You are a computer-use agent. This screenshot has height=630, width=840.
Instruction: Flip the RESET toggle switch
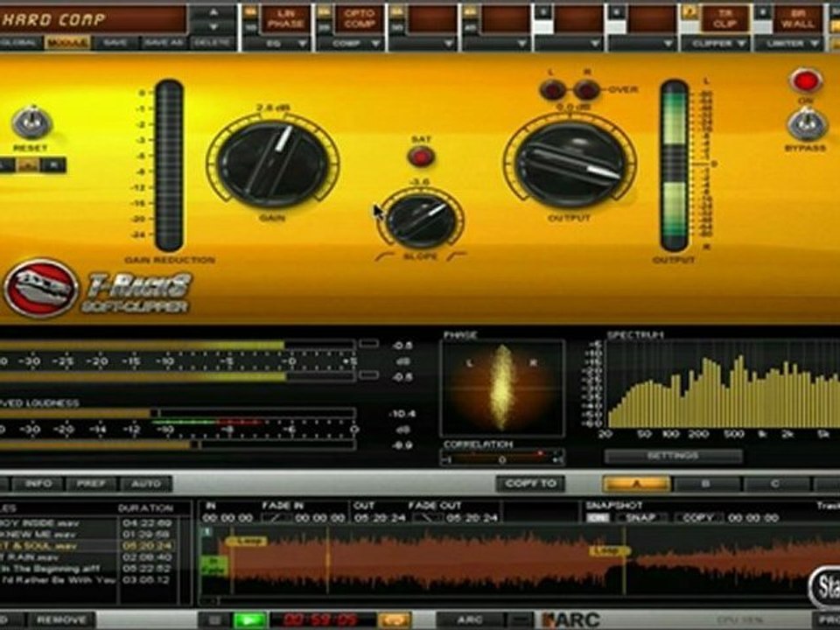pyautogui.click(x=31, y=122)
